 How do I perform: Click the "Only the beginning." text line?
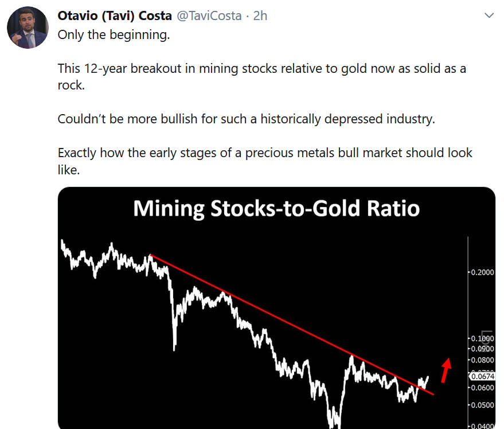pos(114,34)
